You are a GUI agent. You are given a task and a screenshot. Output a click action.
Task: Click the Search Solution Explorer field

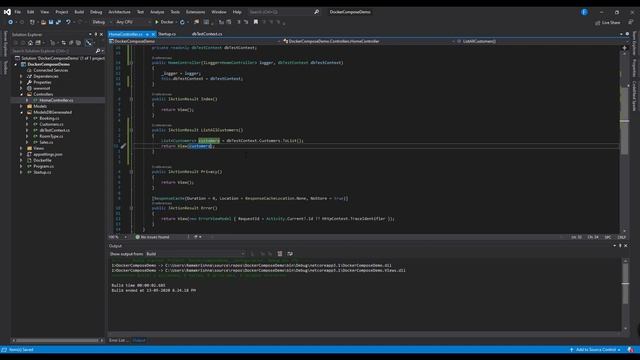pyautogui.click(x=53, y=51)
